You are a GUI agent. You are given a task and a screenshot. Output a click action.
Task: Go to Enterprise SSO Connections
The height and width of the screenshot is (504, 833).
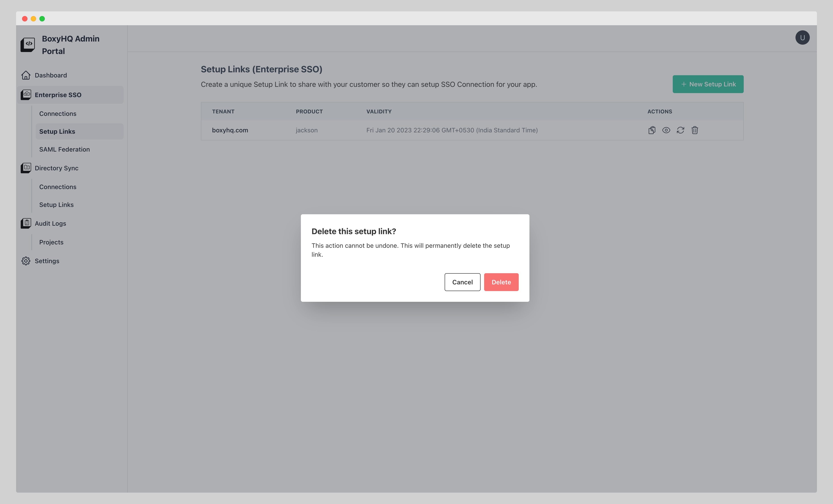[x=58, y=114]
